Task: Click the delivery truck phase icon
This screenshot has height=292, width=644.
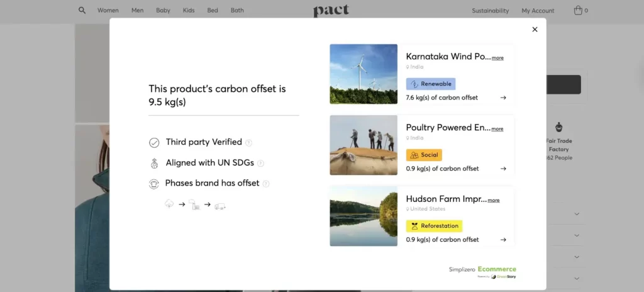Action: point(220,206)
